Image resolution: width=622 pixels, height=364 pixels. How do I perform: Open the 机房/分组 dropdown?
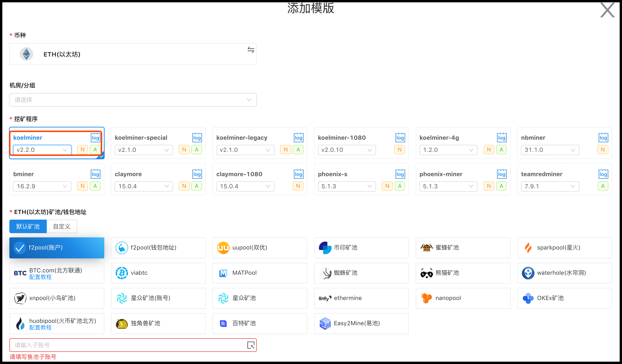coord(133,100)
